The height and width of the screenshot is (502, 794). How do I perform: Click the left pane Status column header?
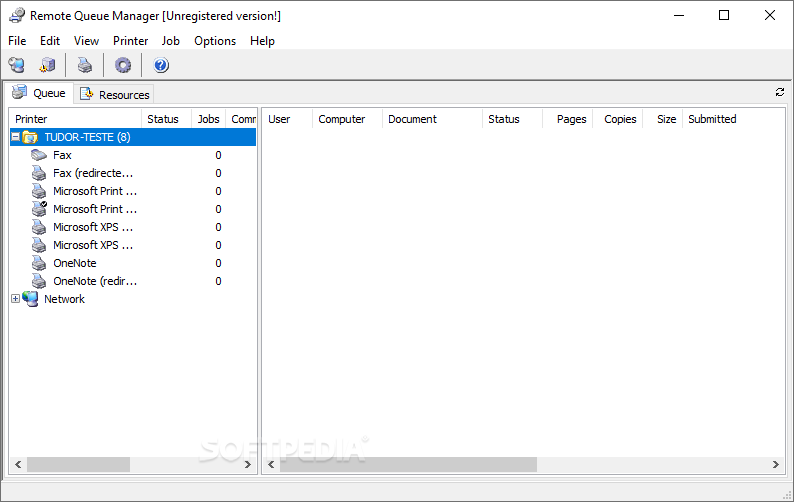[x=166, y=119]
